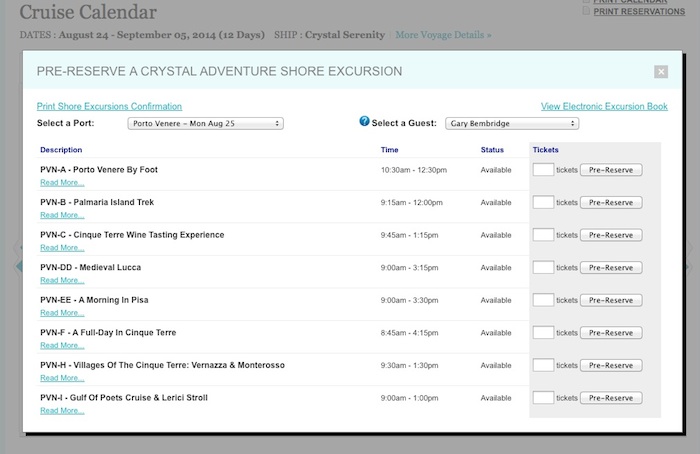Screen dimensions: 700x454
Task: Click tickets field for PVN-F Full-Day In Cinque Terre
Action: 543,333
